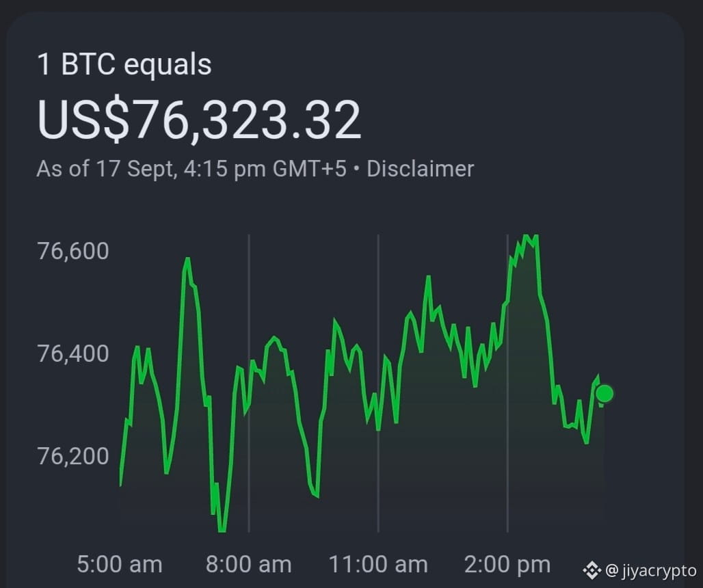Click the Binance logo icon in watermark

tap(592, 570)
